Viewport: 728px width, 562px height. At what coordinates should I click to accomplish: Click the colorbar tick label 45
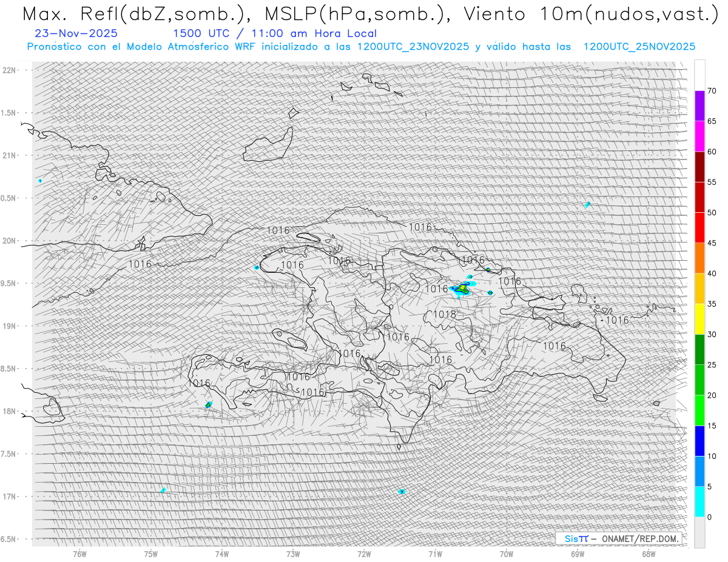pos(712,243)
